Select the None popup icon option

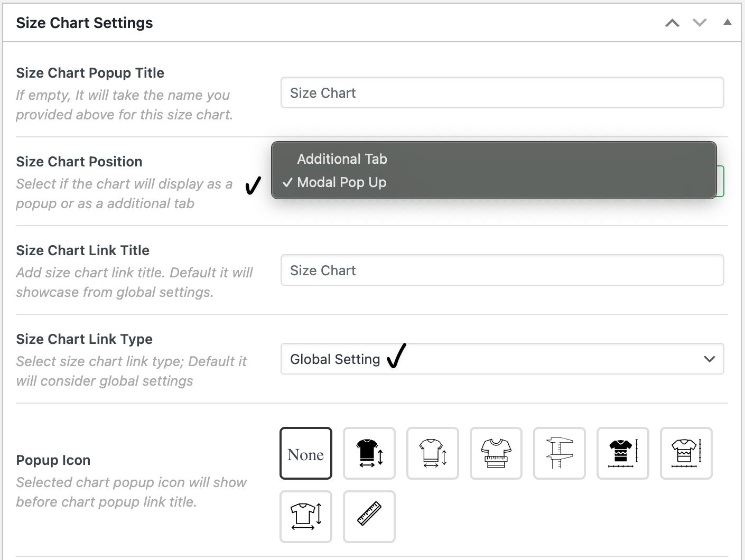coord(305,453)
